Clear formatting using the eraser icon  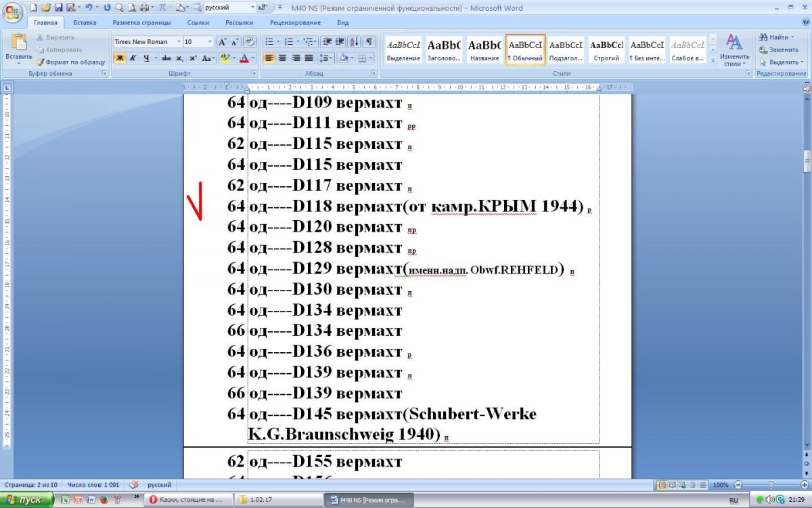pos(249,41)
